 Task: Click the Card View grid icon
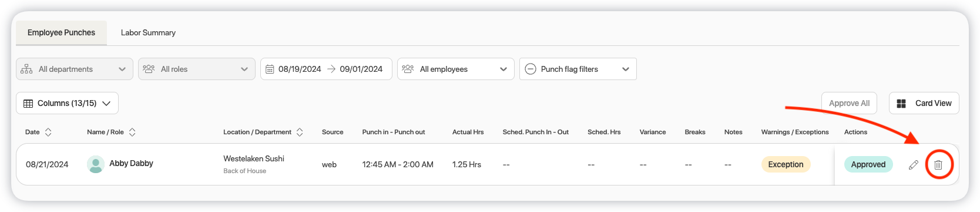pyautogui.click(x=901, y=103)
